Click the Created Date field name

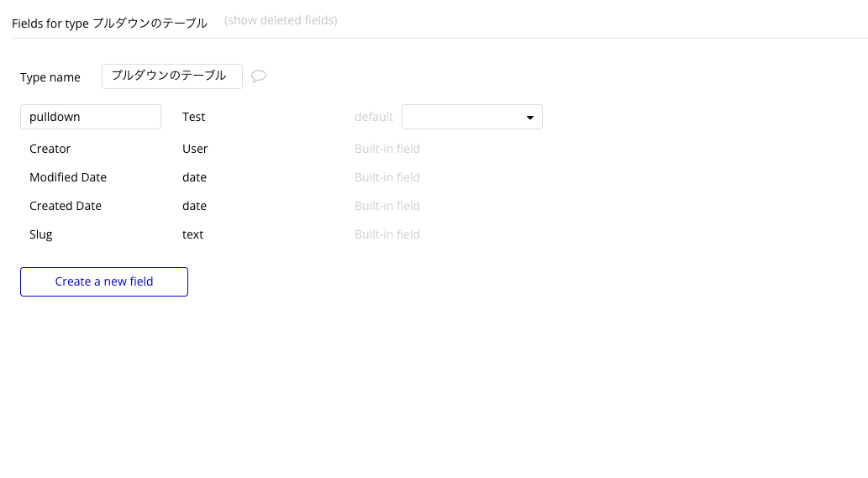pos(66,206)
